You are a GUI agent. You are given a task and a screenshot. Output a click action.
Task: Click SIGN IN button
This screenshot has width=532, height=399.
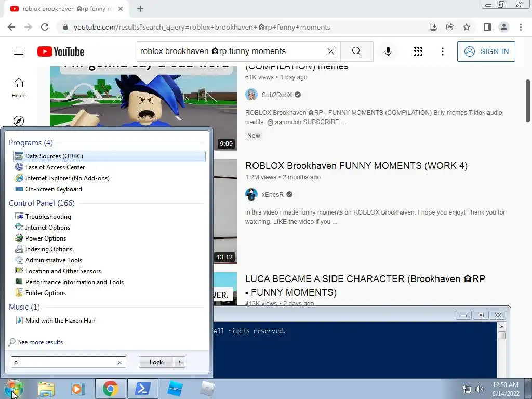tap(486, 51)
